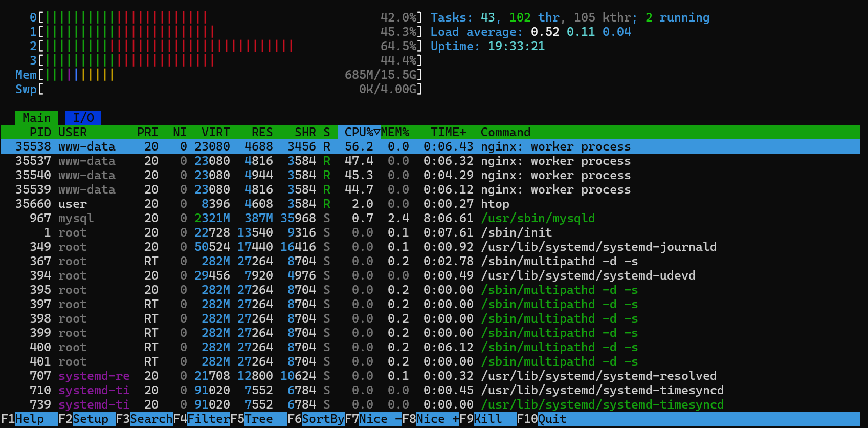Viewport: 868px width, 428px height.
Task: Click CPU 1 usage meter
Action: [x=227, y=32]
